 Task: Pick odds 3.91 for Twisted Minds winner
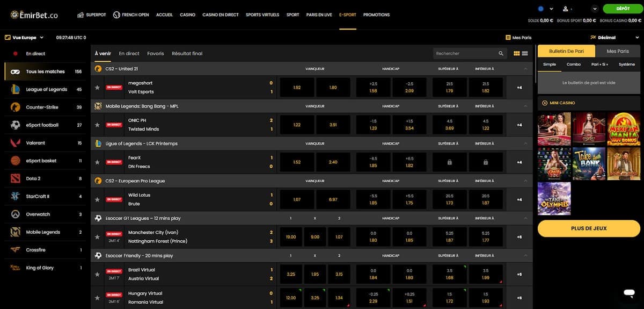333,125
